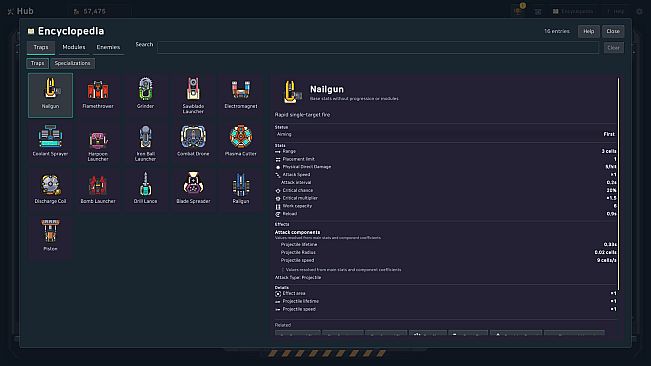Switch to the Modules tab
Screen dimensions: 651x366
(x=73, y=47)
